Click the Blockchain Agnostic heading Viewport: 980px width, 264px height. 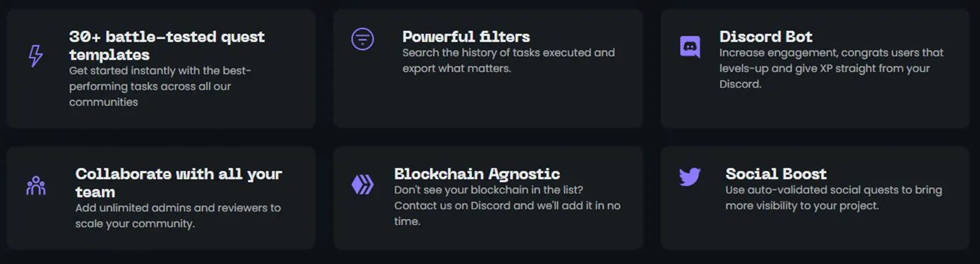pyautogui.click(x=477, y=174)
